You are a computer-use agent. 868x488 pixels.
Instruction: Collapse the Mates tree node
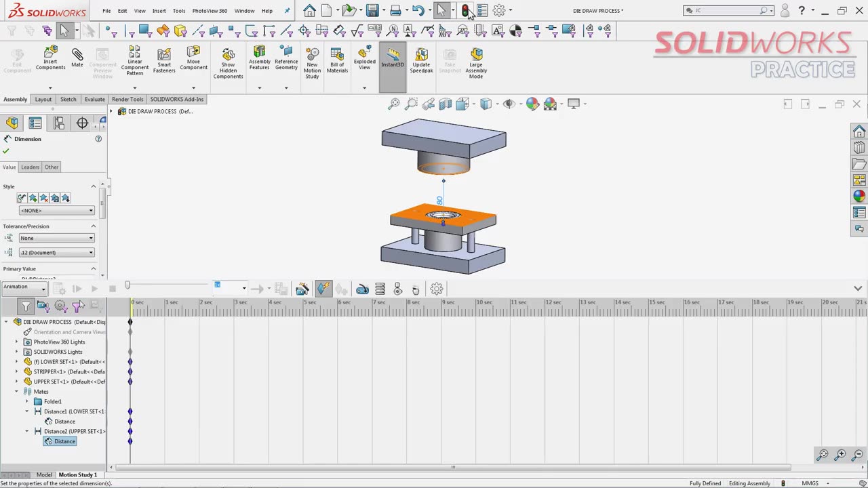point(17,392)
